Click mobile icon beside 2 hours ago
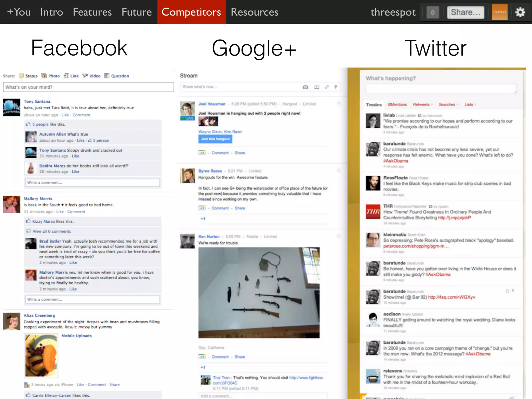532x399 pixels. pyautogui.click(x=26, y=384)
